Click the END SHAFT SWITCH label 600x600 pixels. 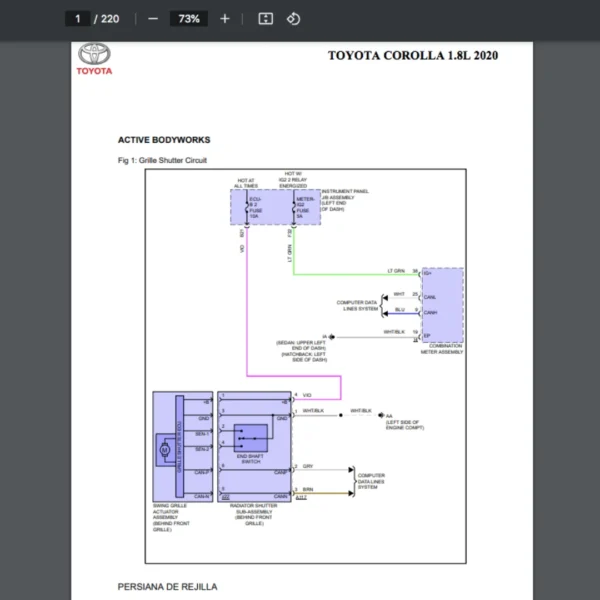click(x=250, y=459)
